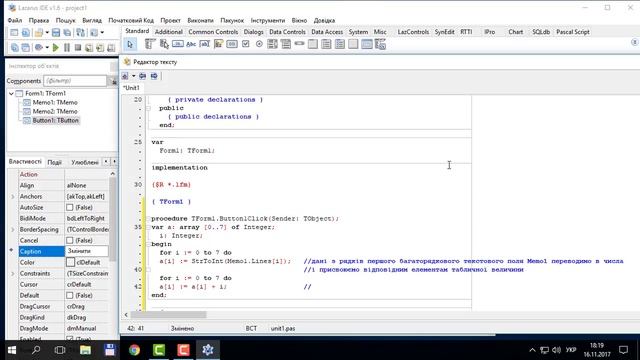The image size is (640, 360).
Task: Select the TScrollBar component icon
Action: (299, 44)
